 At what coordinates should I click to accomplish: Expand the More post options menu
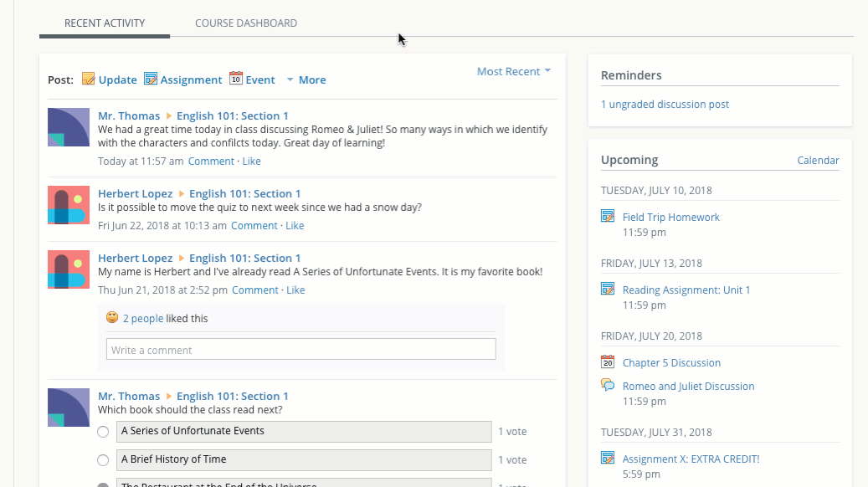[306, 80]
